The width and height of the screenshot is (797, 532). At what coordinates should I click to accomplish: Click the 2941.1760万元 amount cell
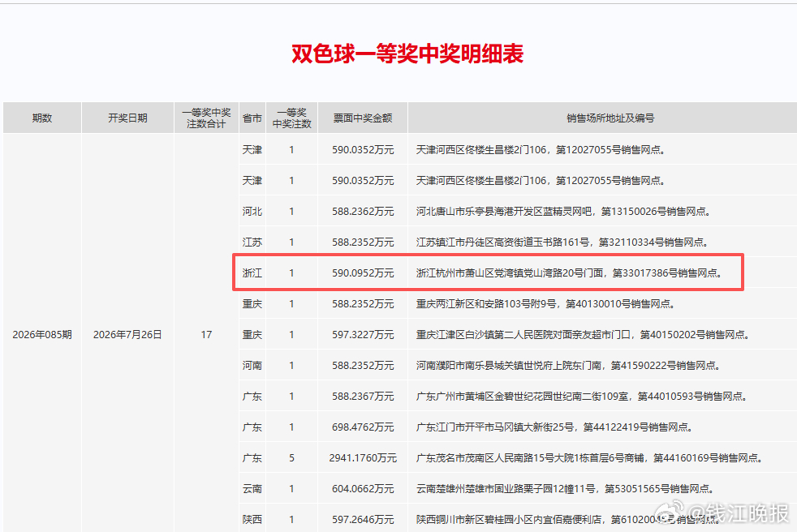point(363,458)
